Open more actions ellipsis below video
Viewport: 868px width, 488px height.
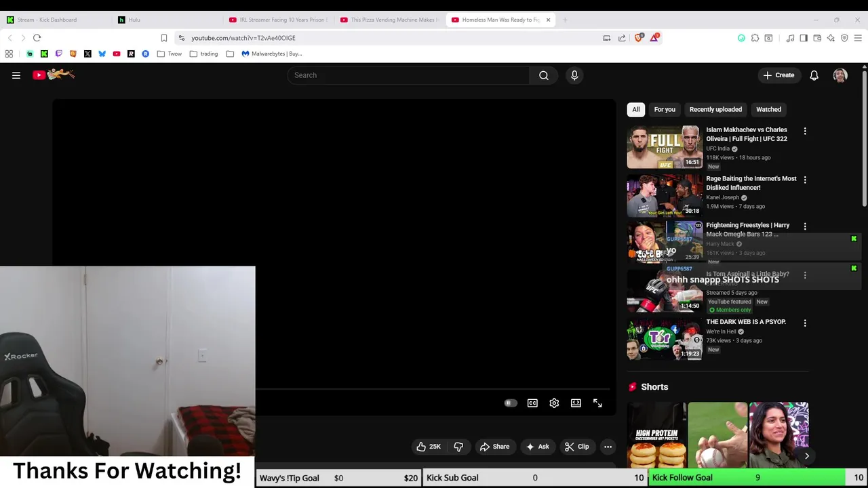608,447
